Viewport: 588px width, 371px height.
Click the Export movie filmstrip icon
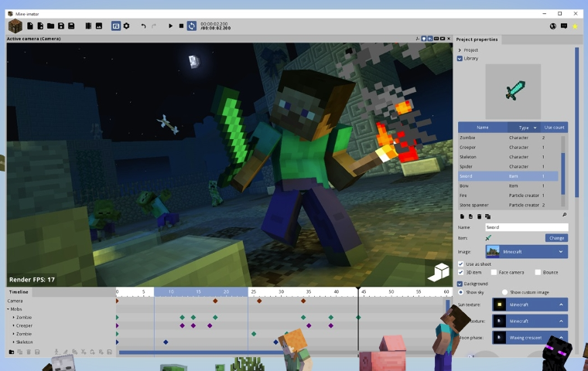88,26
